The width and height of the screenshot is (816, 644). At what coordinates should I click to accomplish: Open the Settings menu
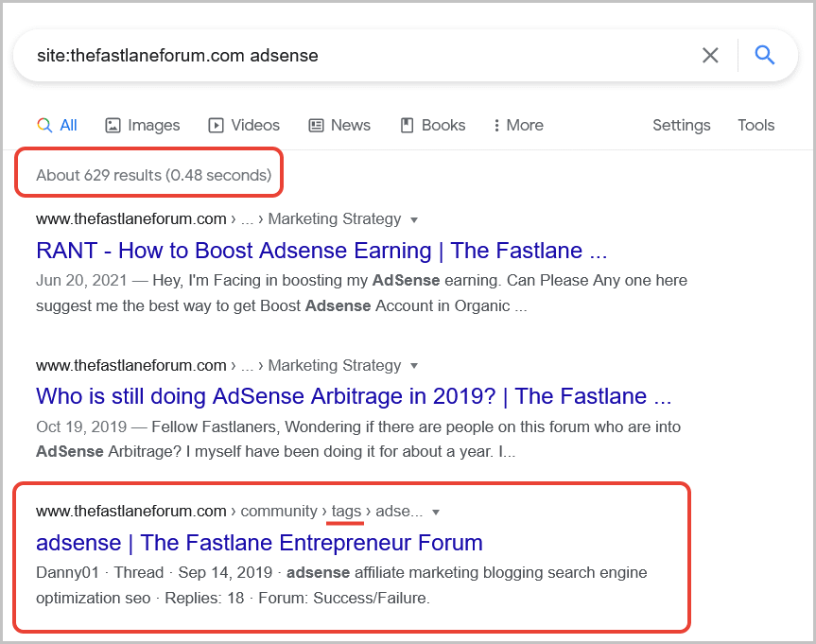tap(681, 126)
